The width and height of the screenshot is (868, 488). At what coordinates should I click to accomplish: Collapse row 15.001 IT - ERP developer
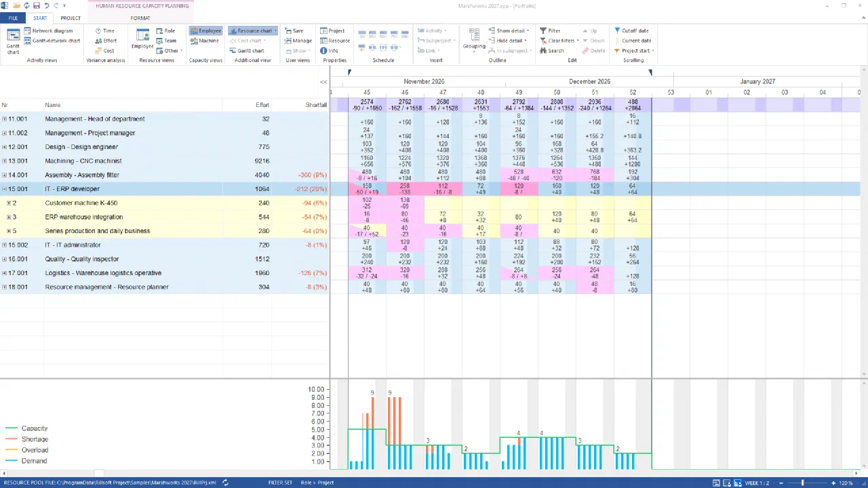click(x=4, y=189)
